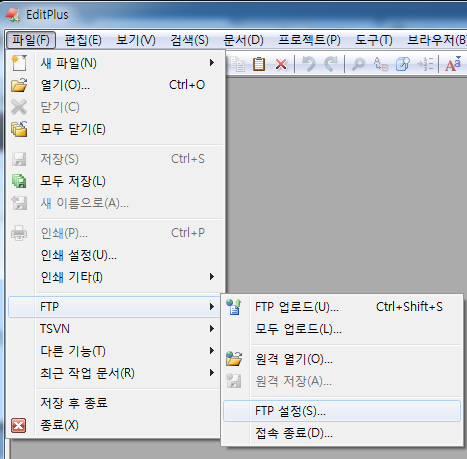Click the Undo arrow toolbar icon

[308, 64]
